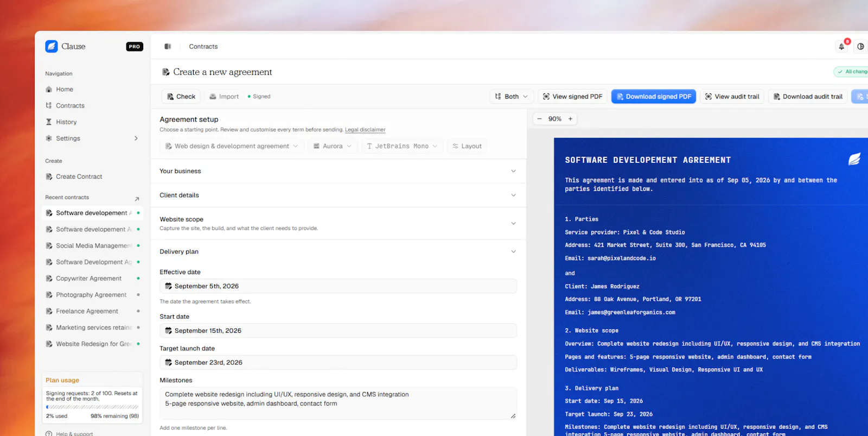Viewport: 868px width, 436px height.
Task: Click the zoom out minus icon
Action: pyautogui.click(x=539, y=119)
